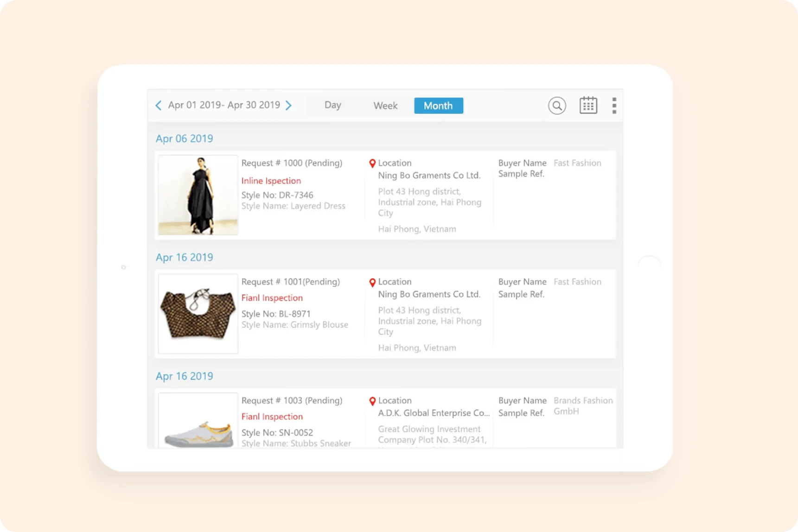Click Fianl Inspection for Request 1003
The width and height of the screenshot is (798, 532).
point(272,417)
